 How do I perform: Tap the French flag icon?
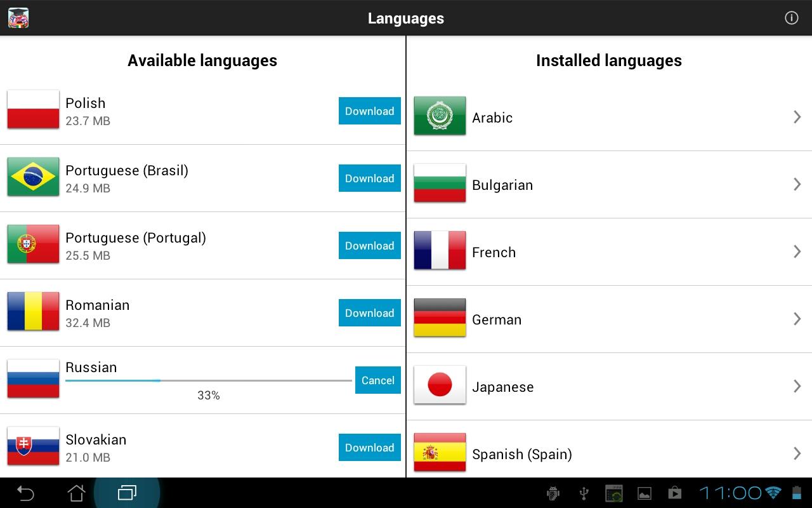click(x=440, y=251)
